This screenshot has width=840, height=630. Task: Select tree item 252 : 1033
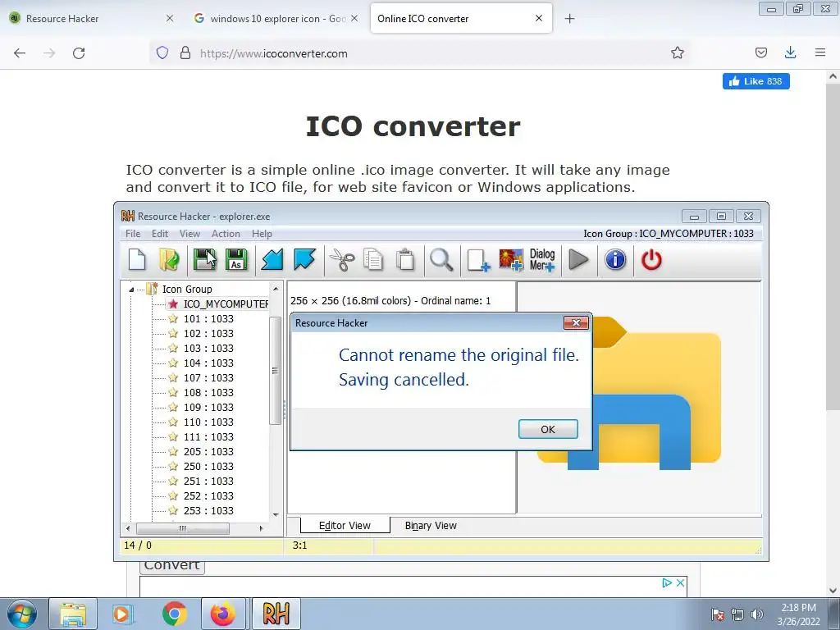pyautogui.click(x=208, y=495)
